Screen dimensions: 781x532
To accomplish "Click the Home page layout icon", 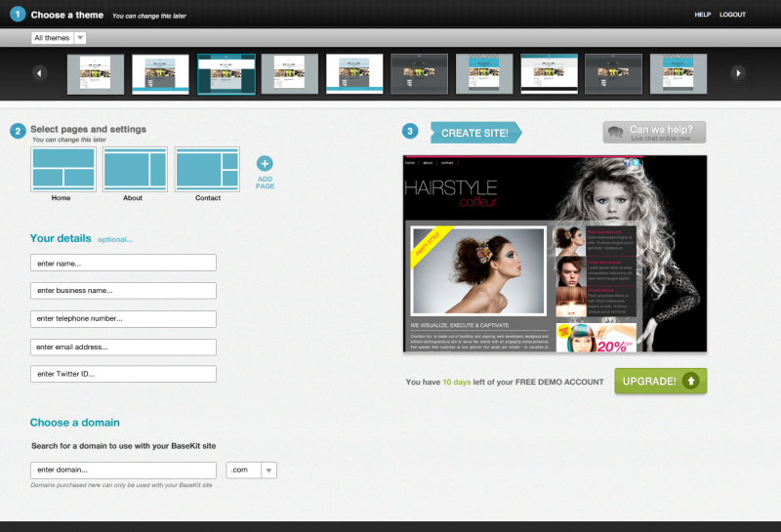I will point(63,170).
